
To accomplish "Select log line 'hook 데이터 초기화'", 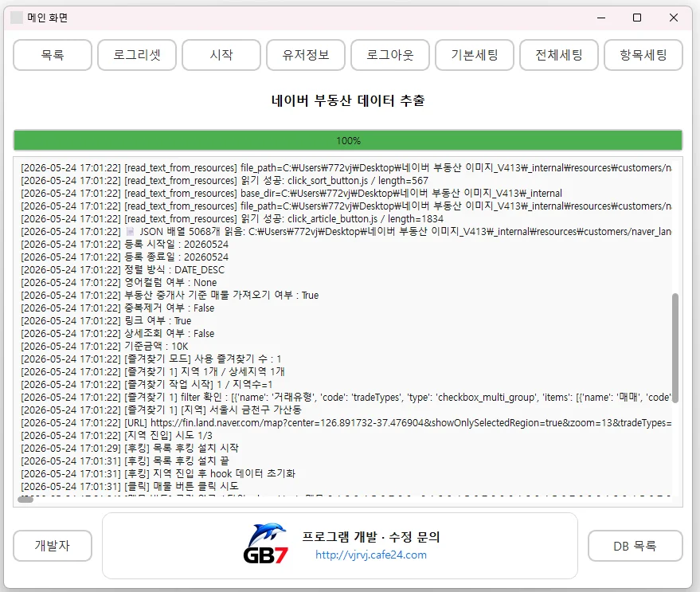I will click(158, 473).
